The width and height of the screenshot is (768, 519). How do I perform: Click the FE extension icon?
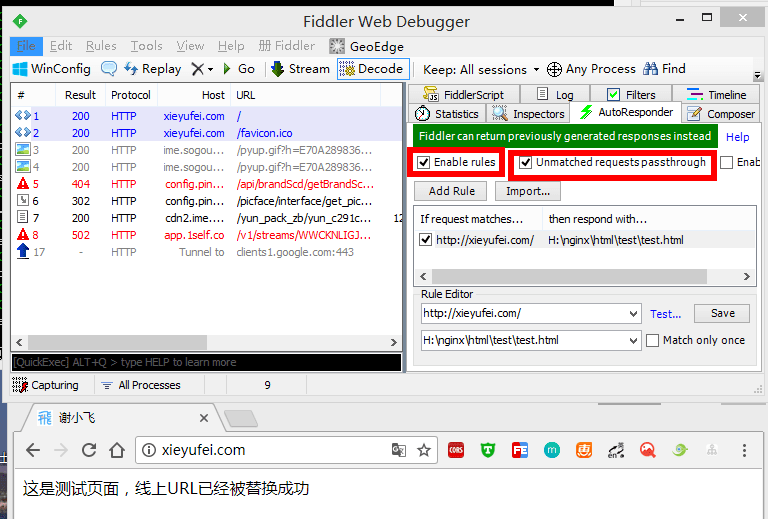click(520, 450)
